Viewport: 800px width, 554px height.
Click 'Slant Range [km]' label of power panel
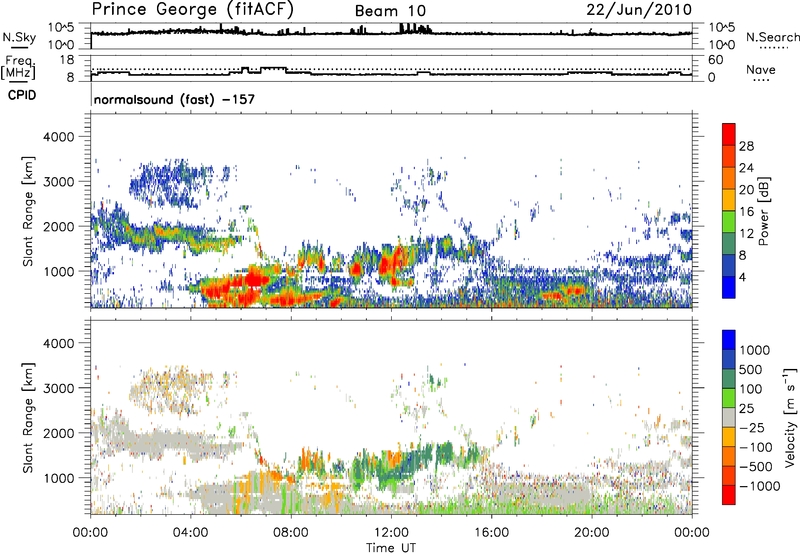coord(28,211)
